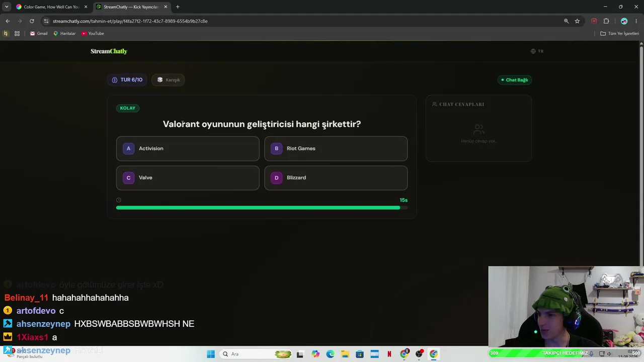
Task: Click the Karışık category badge
Action: click(x=169, y=80)
